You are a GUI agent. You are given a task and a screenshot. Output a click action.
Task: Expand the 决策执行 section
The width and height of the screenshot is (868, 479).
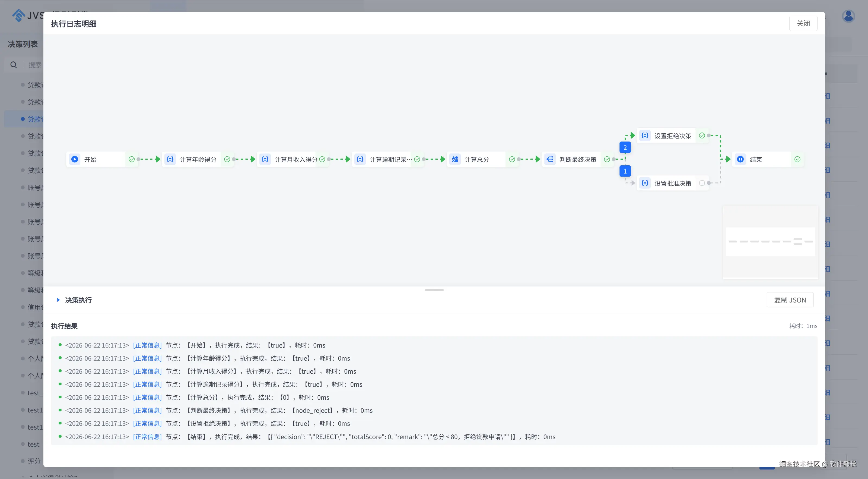(58, 300)
